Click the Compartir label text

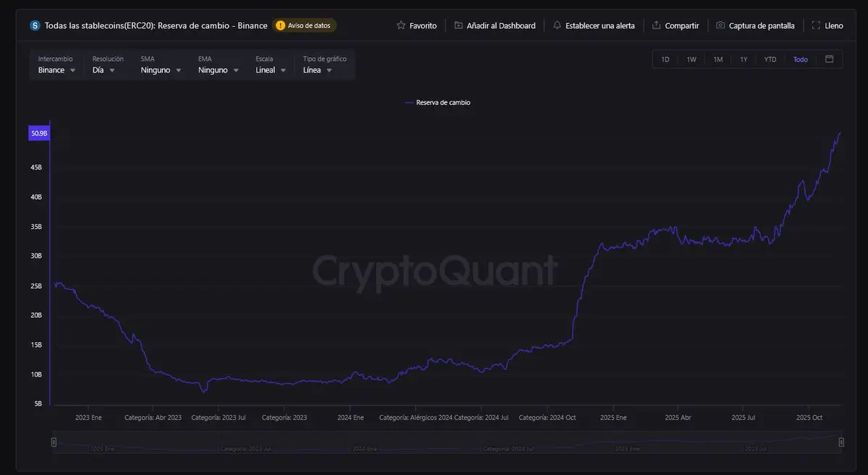(682, 25)
